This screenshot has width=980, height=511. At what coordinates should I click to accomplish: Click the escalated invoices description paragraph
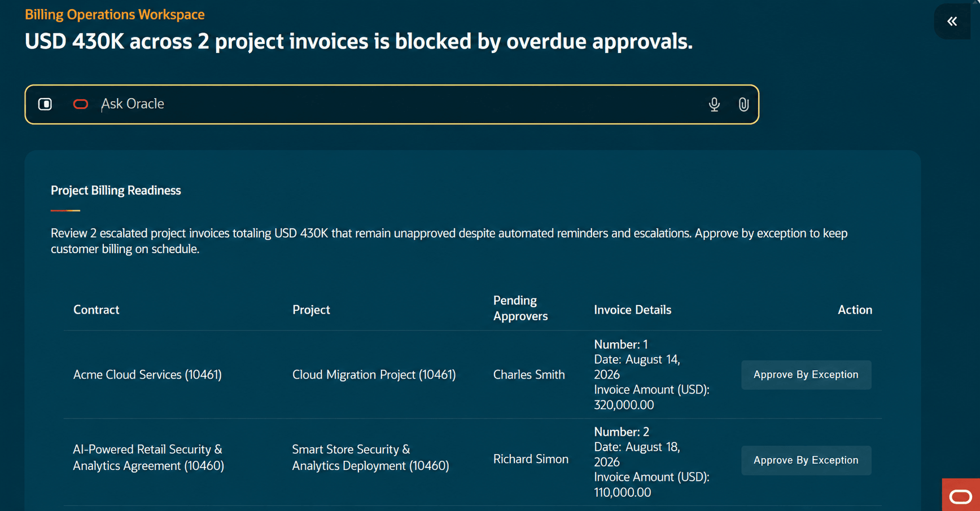[449, 241]
